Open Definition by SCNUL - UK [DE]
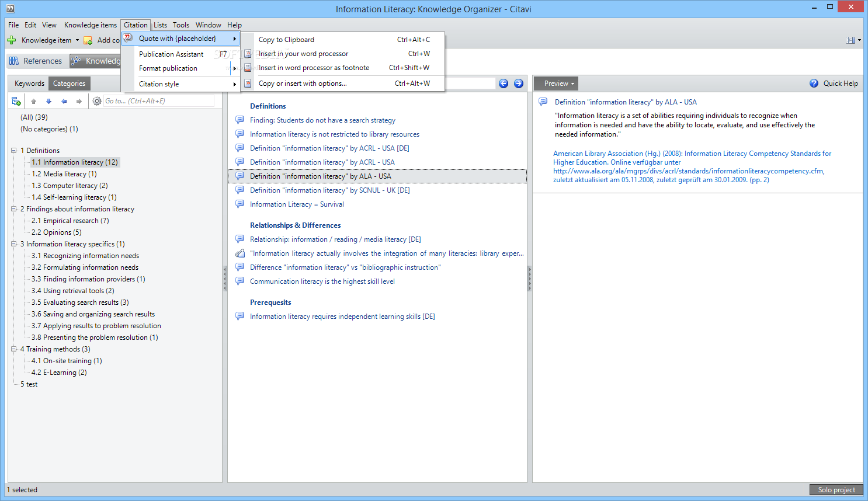The width and height of the screenshot is (868, 501). point(330,190)
